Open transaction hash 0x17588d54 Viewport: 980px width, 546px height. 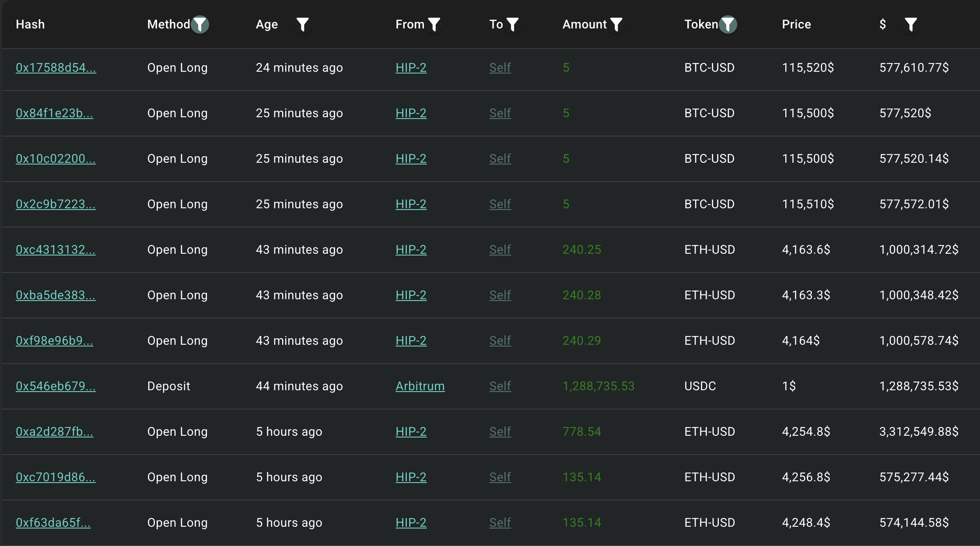tap(56, 67)
